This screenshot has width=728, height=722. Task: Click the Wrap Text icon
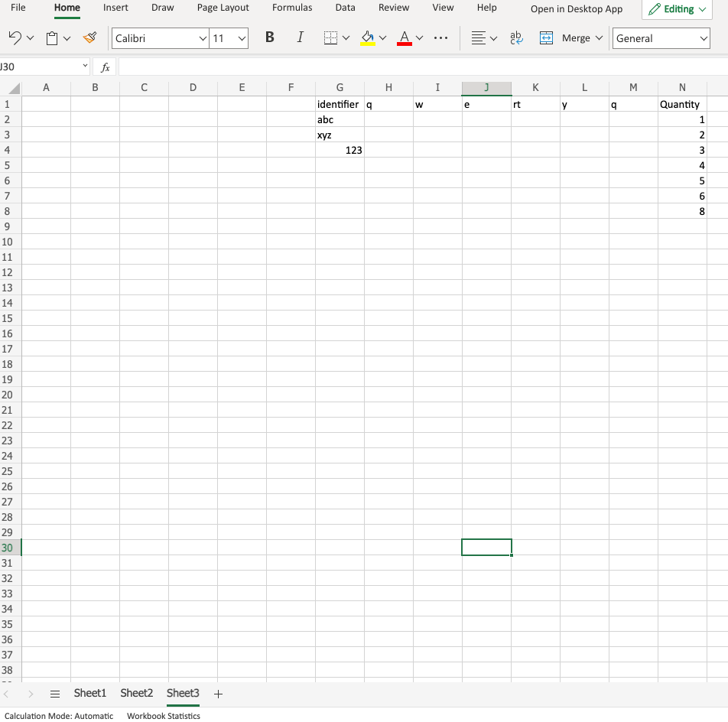point(516,37)
